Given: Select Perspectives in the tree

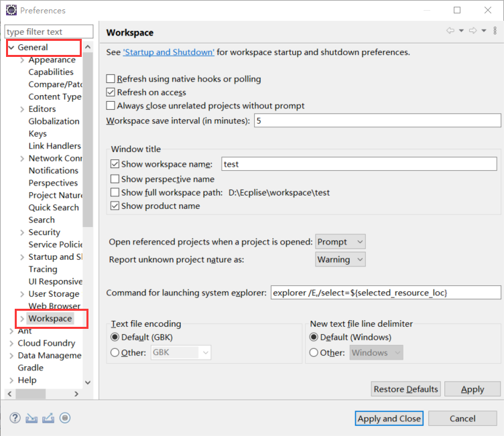Looking at the screenshot, I should 53,183.
